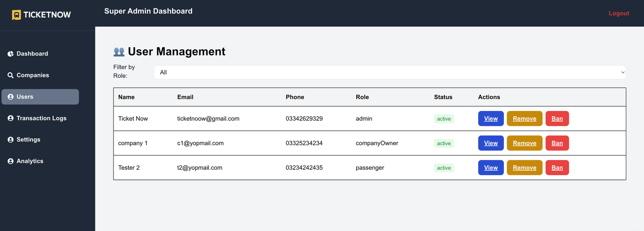The height and width of the screenshot is (231, 644).
Task: Click the Users person icon in sidebar
Action: point(10,97)
